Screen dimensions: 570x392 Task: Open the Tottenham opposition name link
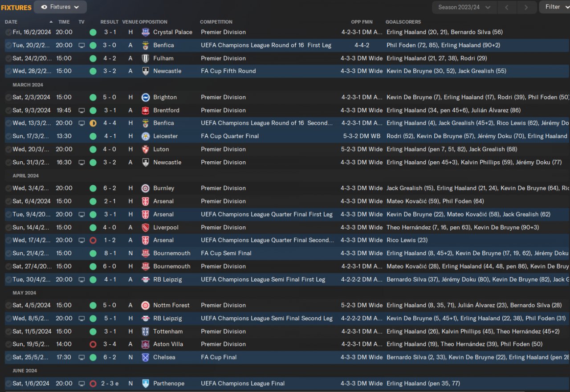click(168, 331)
